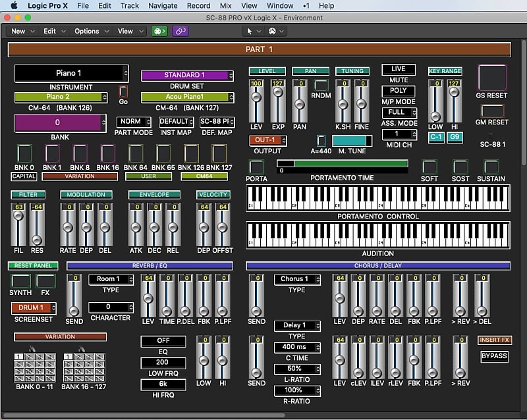Viewport: 527px width, 420px height.
Task: Toggle the SOST pedal switch
Action: click(460, 167)
